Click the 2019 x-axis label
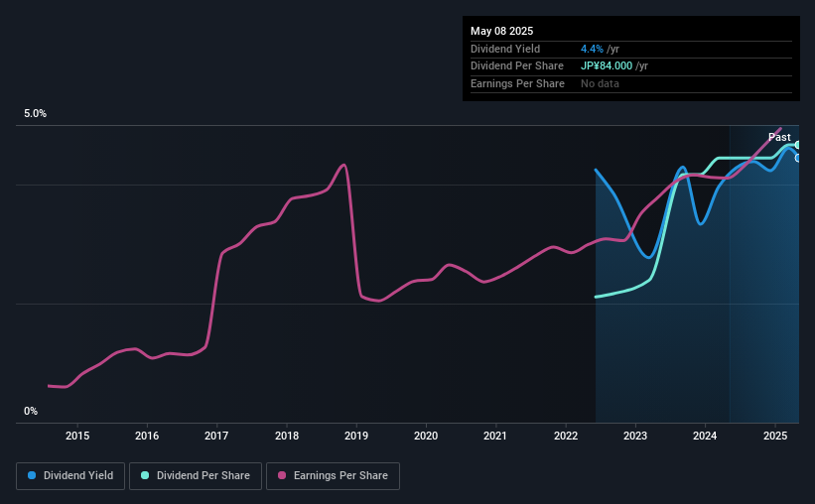 [x=356, y=436]
